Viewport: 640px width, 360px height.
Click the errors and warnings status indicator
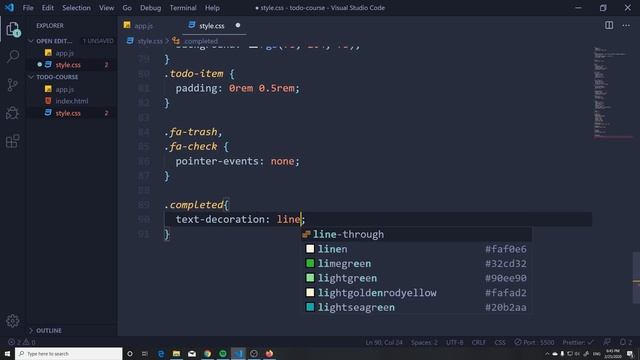click(22, 342)
